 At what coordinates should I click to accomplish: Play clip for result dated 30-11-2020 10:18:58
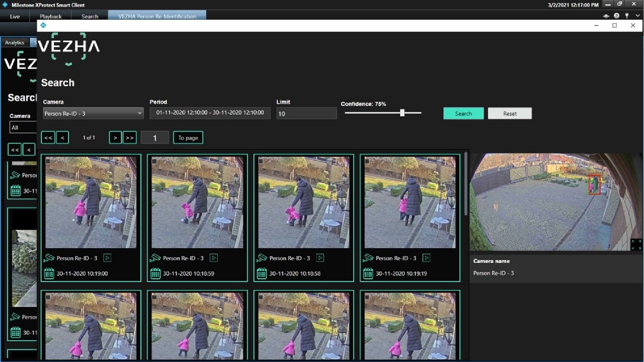pyautogui.click(x=320, y=258)
